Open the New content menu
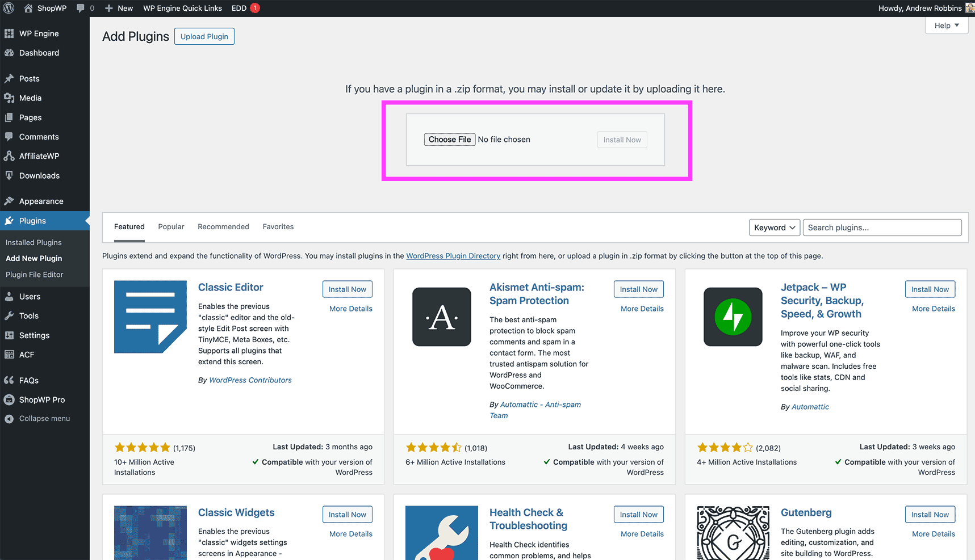The width and height of the screenshot is (975, 560). (x=119, y=8)
